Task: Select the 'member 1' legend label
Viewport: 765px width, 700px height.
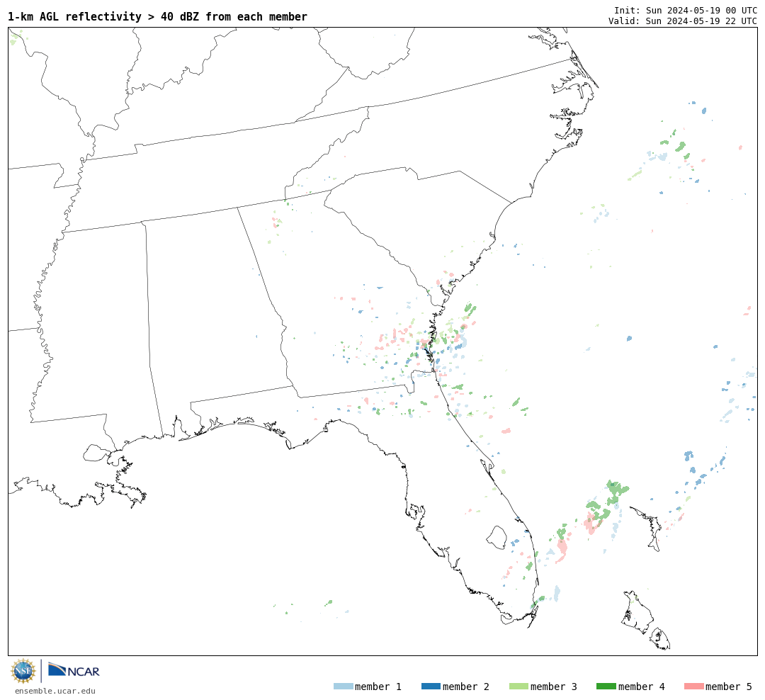Action: click(x=378, y=687)
